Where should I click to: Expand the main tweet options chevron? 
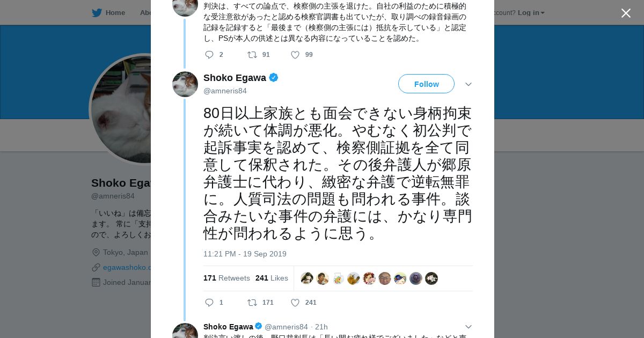coord(468,84)
